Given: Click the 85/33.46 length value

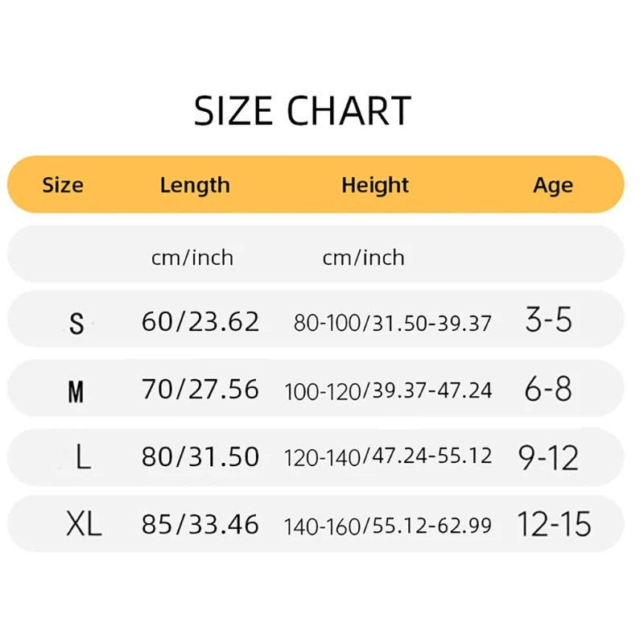Looking at the screenshot, I should (x=200, y=525).
